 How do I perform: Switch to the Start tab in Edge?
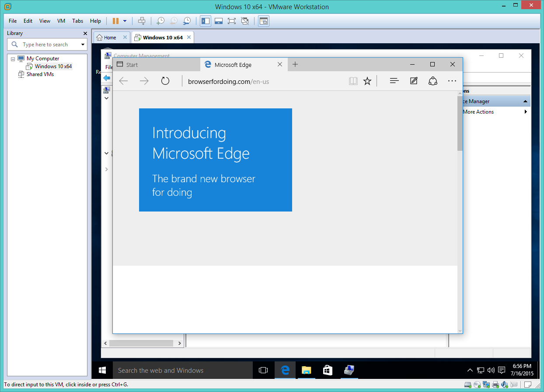[156, 65]
